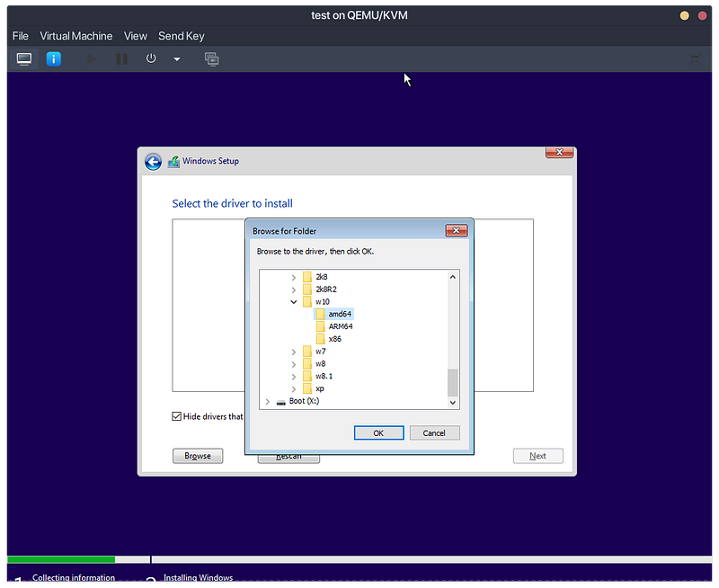Select the 2k8R2 folder icon
Screen dimensions: 719x588
(307, 290)
